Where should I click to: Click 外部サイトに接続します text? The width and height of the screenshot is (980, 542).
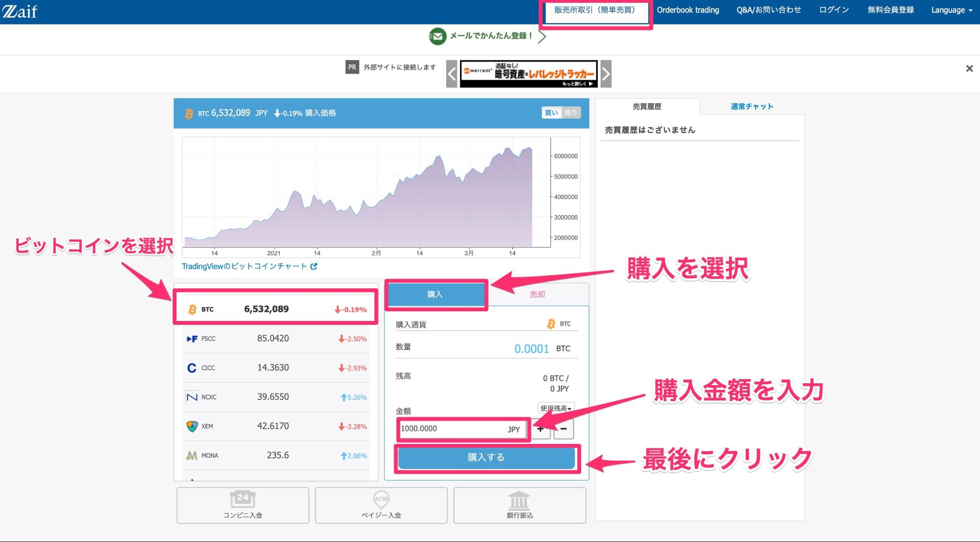pos(400,68)
